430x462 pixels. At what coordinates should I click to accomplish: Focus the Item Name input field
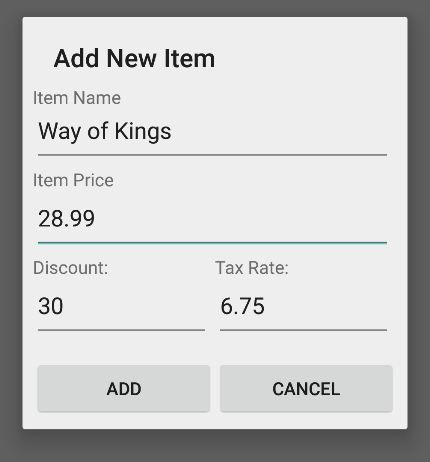(x=212, y=132)
